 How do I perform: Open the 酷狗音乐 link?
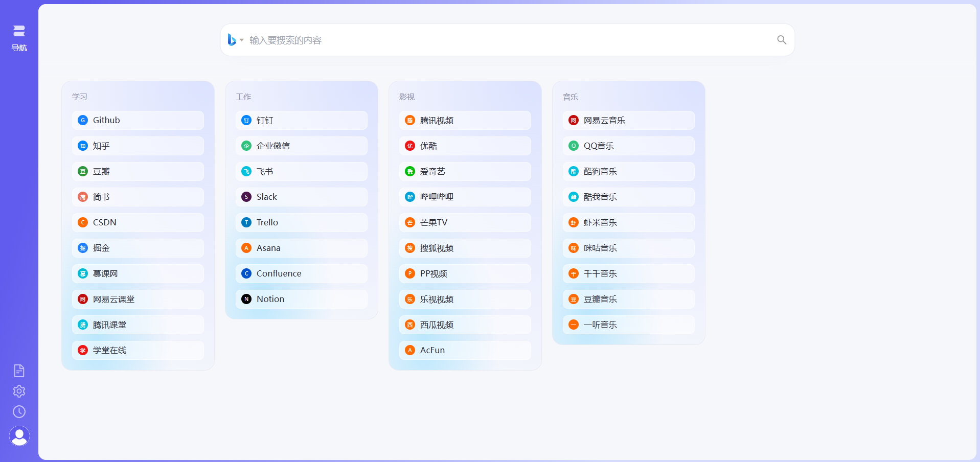click(629, 171)
